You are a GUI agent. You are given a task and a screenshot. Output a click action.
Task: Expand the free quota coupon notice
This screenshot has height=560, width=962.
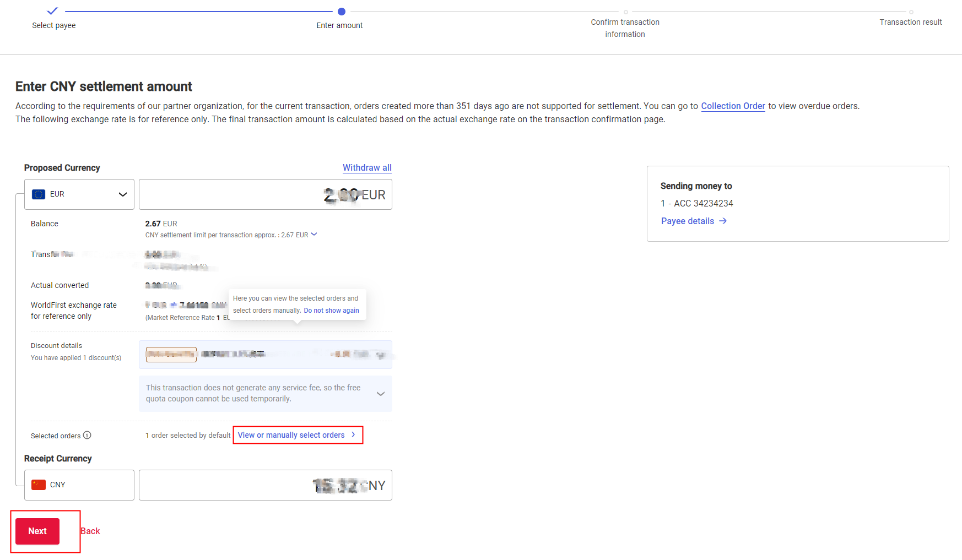pyautogui.click(x=380, y=393)
